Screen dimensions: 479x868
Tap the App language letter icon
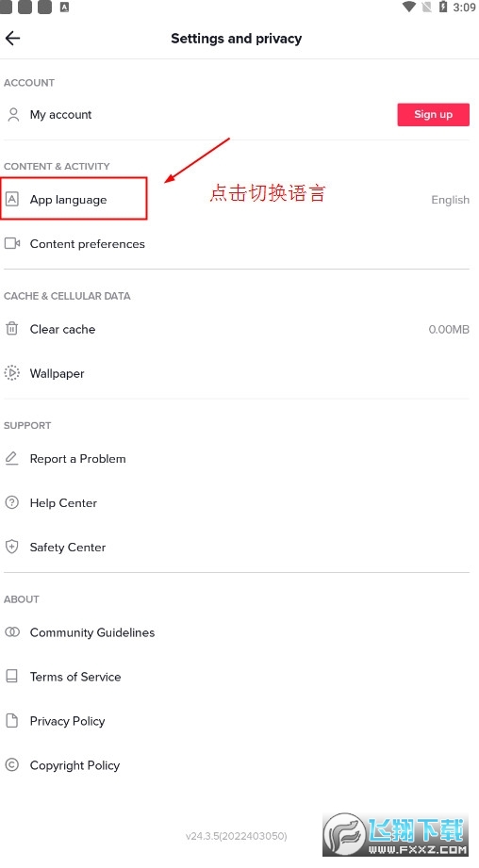click(12, 199)
